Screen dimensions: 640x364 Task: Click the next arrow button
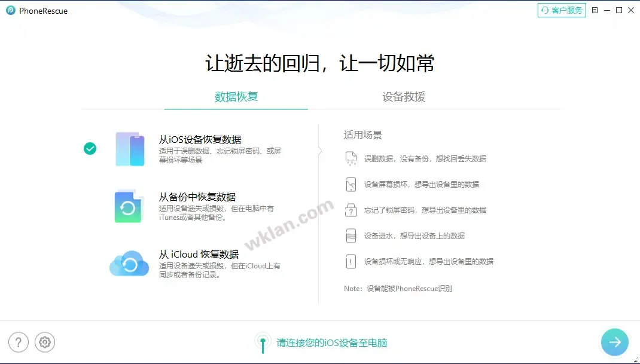(x=615, y=342)
